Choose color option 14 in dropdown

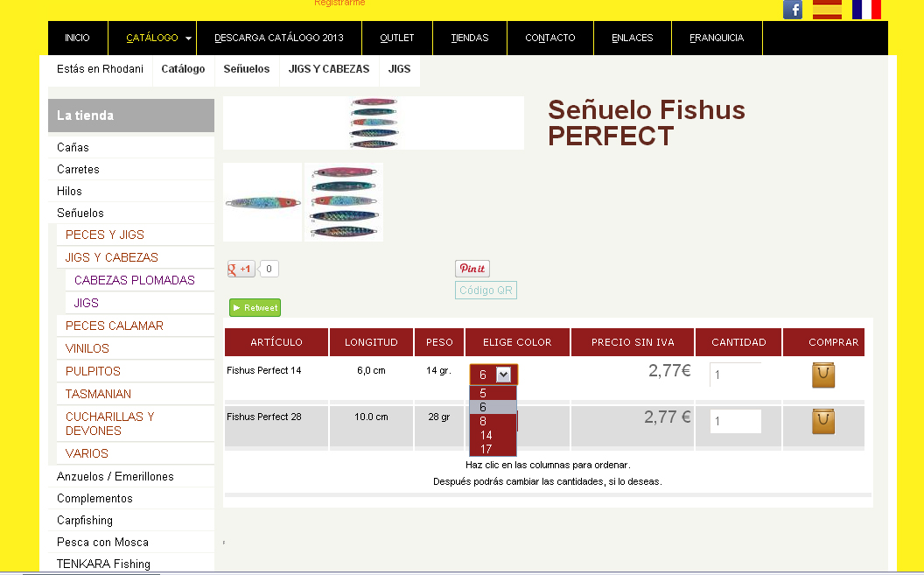493,435
